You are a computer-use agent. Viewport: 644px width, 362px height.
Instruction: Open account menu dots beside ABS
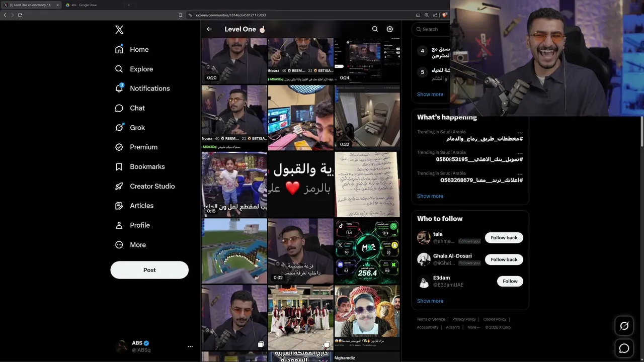(x=190, y=346)
